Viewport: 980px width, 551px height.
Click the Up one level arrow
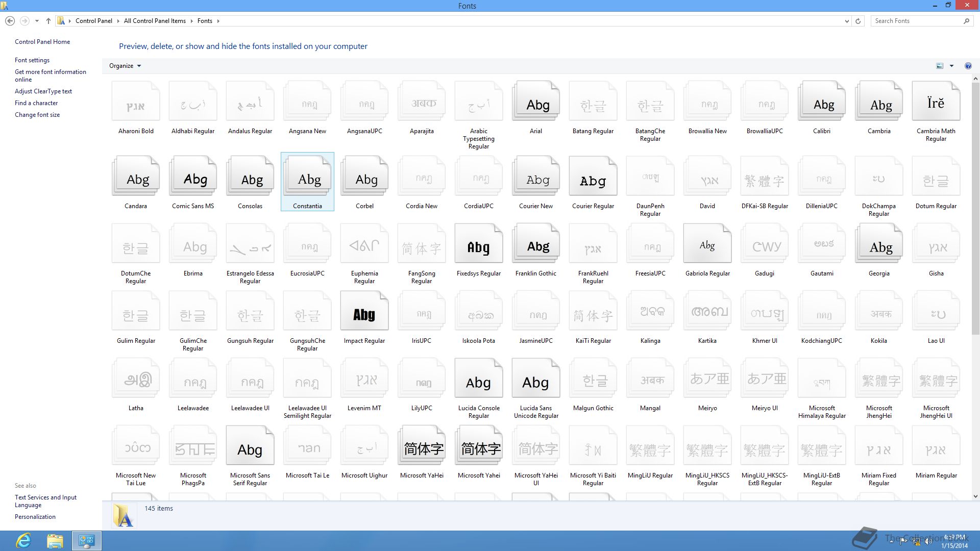48,21
